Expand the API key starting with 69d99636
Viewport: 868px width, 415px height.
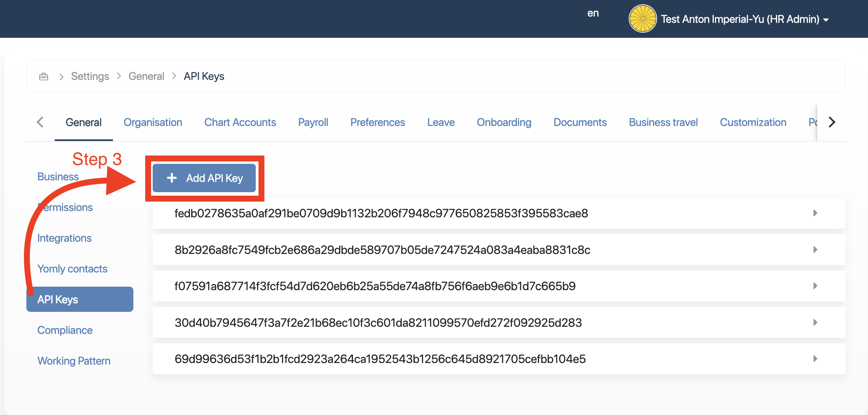[x=815, y=359]
